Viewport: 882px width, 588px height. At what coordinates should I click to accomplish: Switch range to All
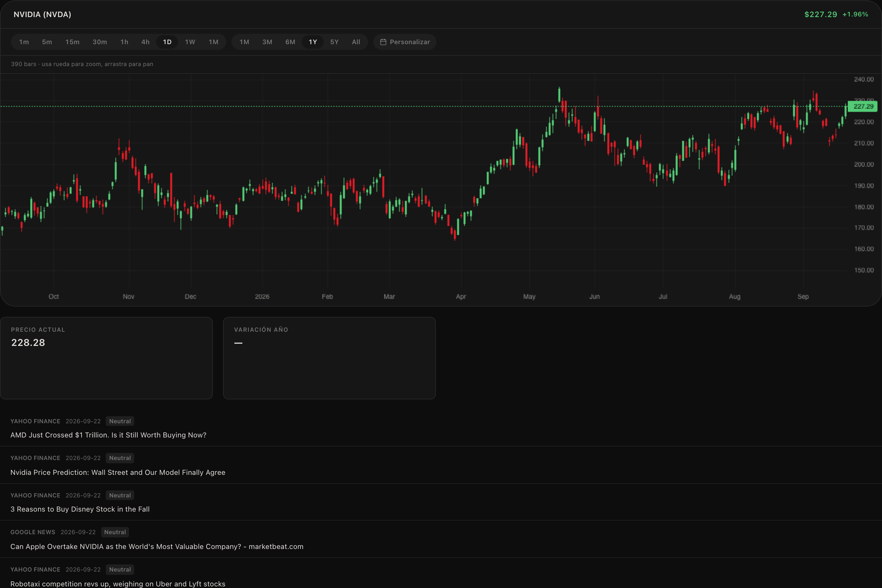[356, 42]
